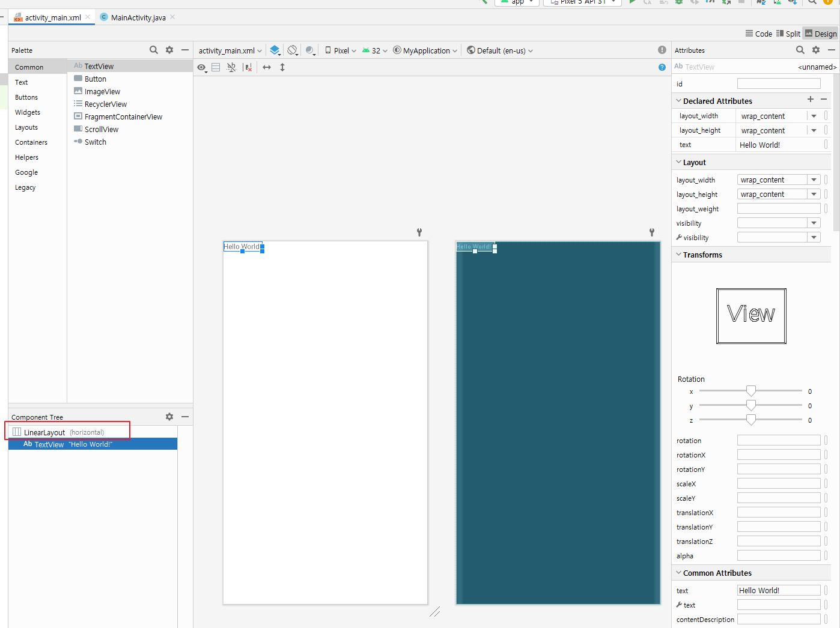Open the Default (en-us) locale dropdown
This screenshot has height=628, width=840.
coord(500,50)
